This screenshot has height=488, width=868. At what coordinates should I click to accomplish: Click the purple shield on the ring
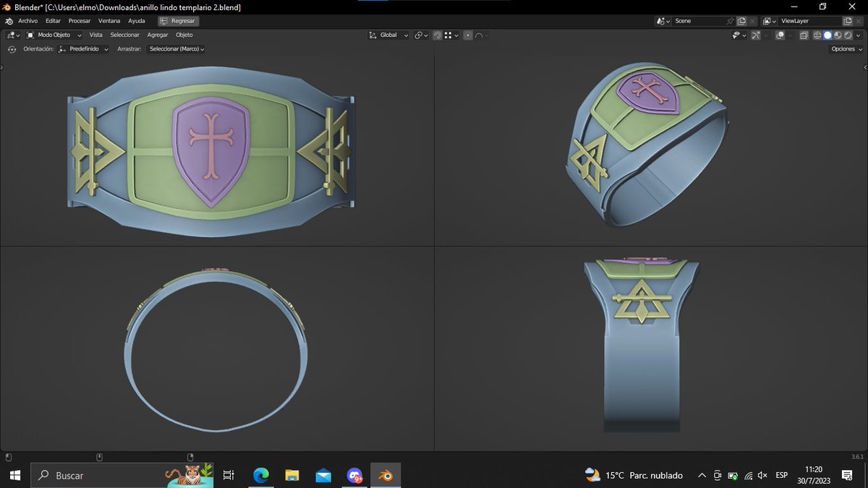210,152
